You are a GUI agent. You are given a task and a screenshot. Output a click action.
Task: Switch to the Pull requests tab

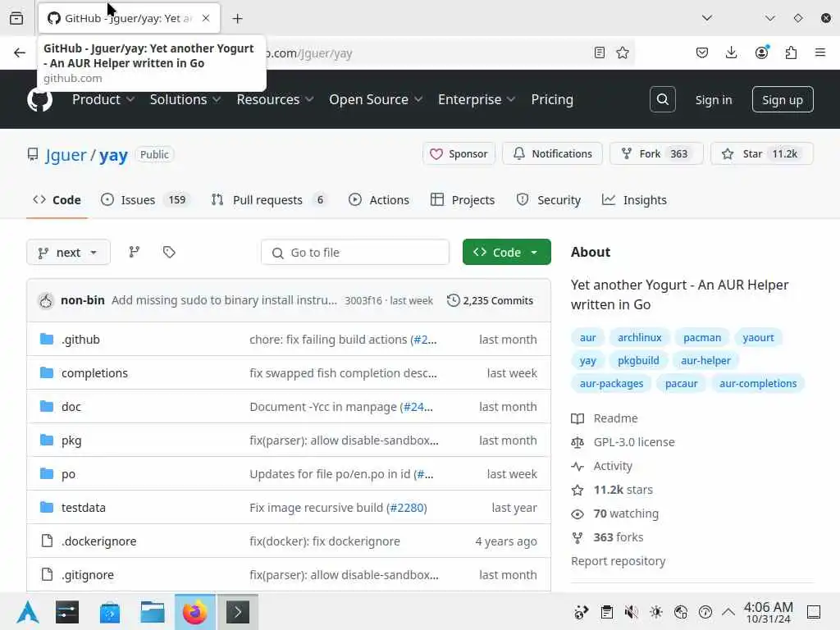pos(269,200)
